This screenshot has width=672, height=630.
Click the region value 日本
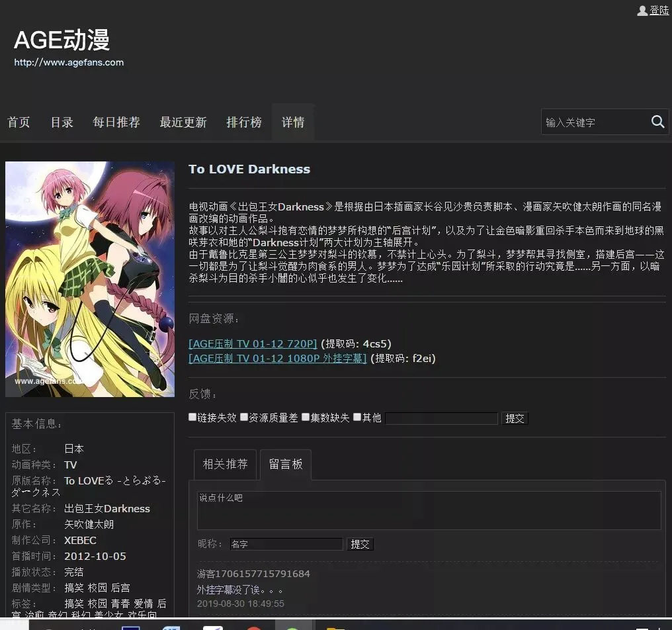pyautogui.click(x=73, y=449)
